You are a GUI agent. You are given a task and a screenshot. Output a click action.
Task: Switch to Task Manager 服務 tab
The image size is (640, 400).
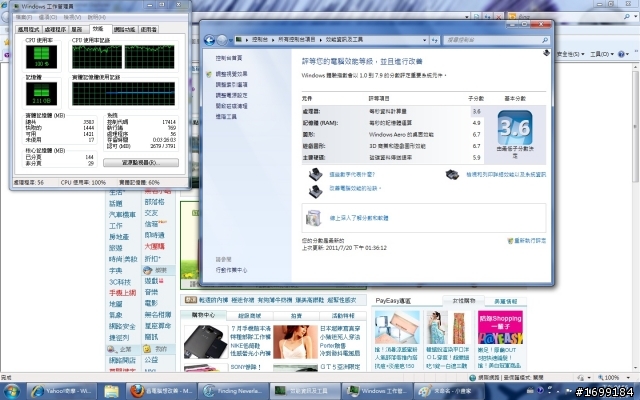(77, 29)
